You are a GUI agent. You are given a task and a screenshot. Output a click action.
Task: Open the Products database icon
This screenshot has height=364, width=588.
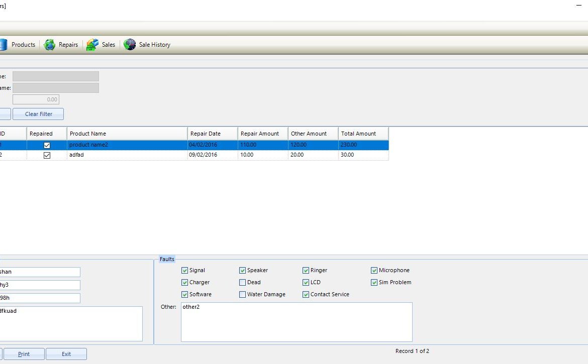(x=2, y=45)
